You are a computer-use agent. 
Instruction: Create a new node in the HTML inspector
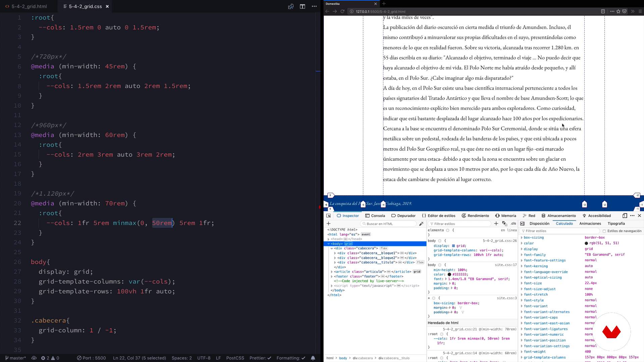coord(329,224)
